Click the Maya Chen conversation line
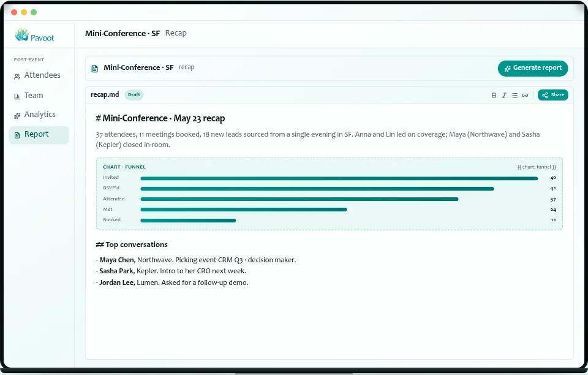Screen dimensions: 588x375 (x=196, y=260)
